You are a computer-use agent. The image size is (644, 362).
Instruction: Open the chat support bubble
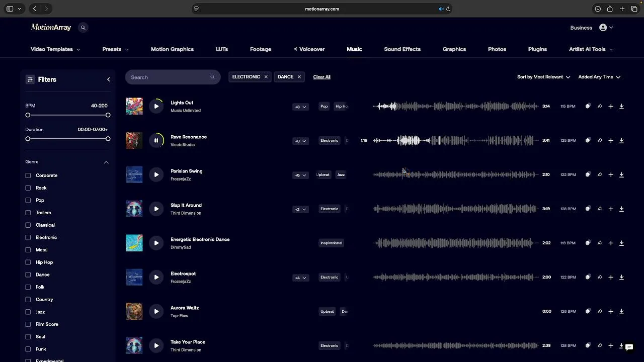pos(629,347)
